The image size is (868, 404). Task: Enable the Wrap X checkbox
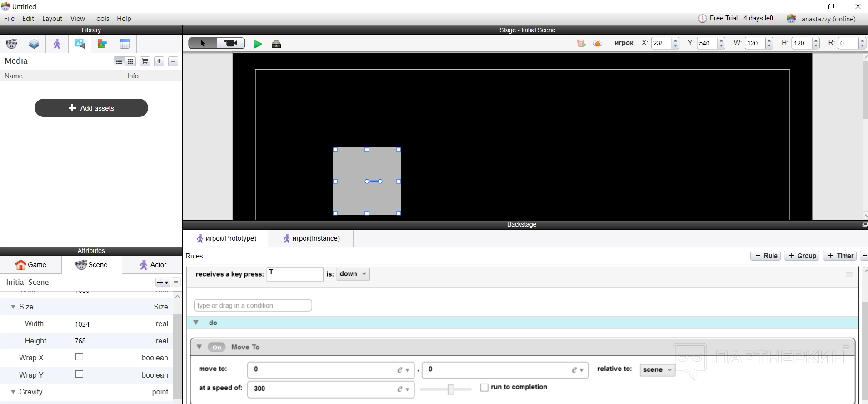click(80, 357)
